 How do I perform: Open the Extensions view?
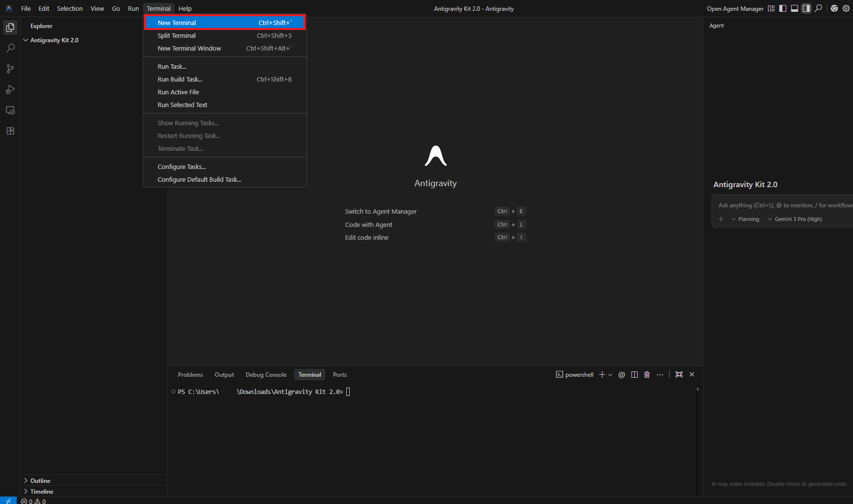point(10,131)
